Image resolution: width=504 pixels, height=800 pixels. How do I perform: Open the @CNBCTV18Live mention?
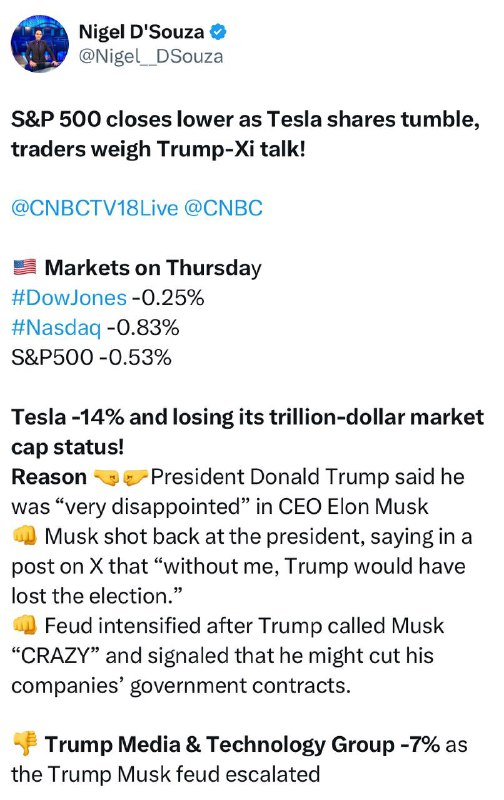[95, 208]
